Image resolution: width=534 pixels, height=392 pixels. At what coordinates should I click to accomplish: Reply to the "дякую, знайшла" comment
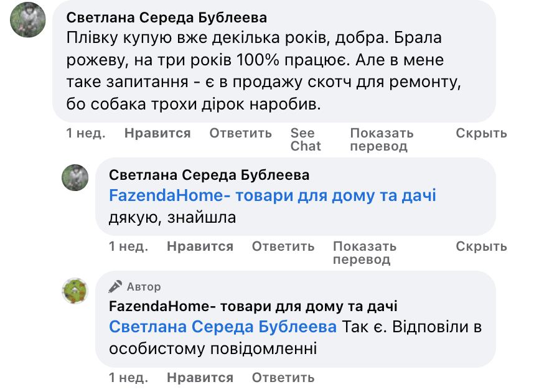coord(283,246)
